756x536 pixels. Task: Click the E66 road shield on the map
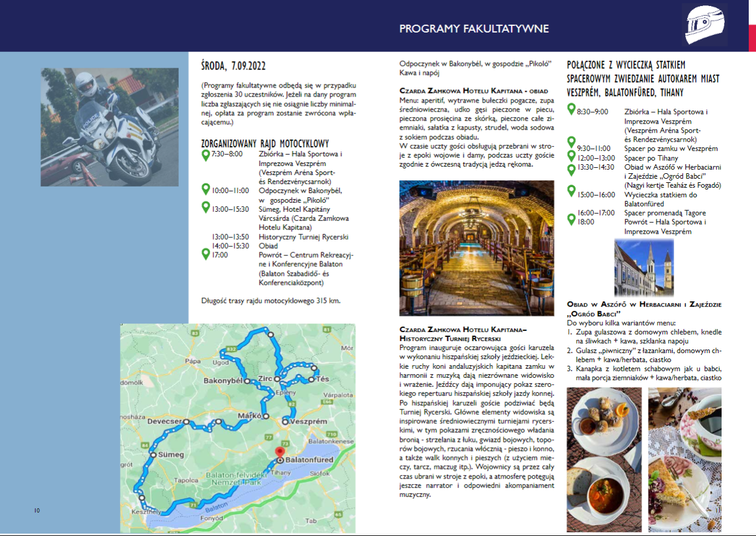click(328, 401)
